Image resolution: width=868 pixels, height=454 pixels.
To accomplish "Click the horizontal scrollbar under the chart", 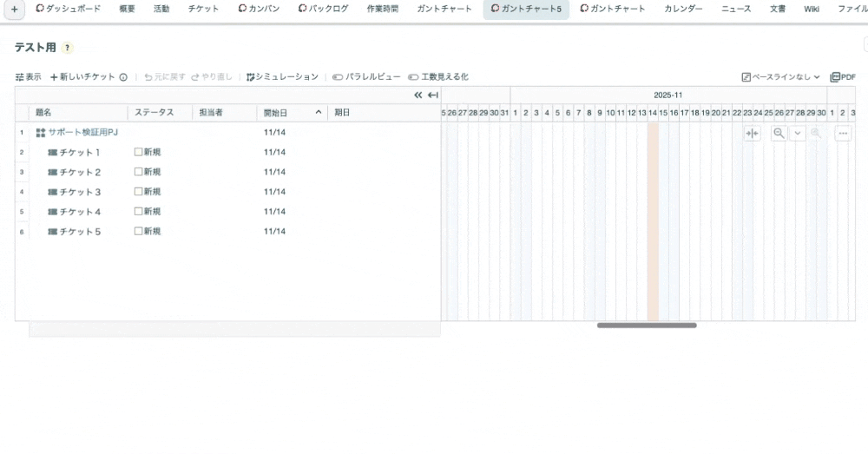I will [647, 326].
